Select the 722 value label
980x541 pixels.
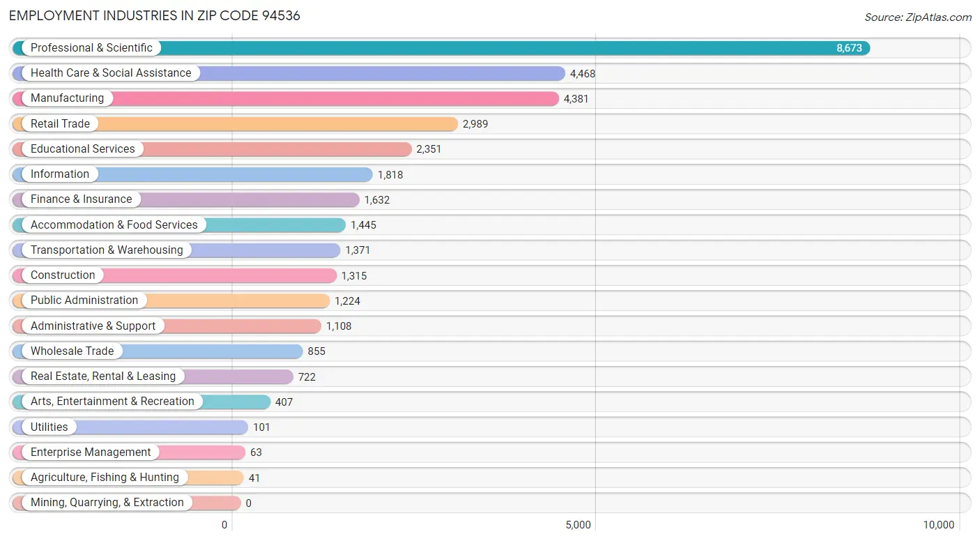307,377
